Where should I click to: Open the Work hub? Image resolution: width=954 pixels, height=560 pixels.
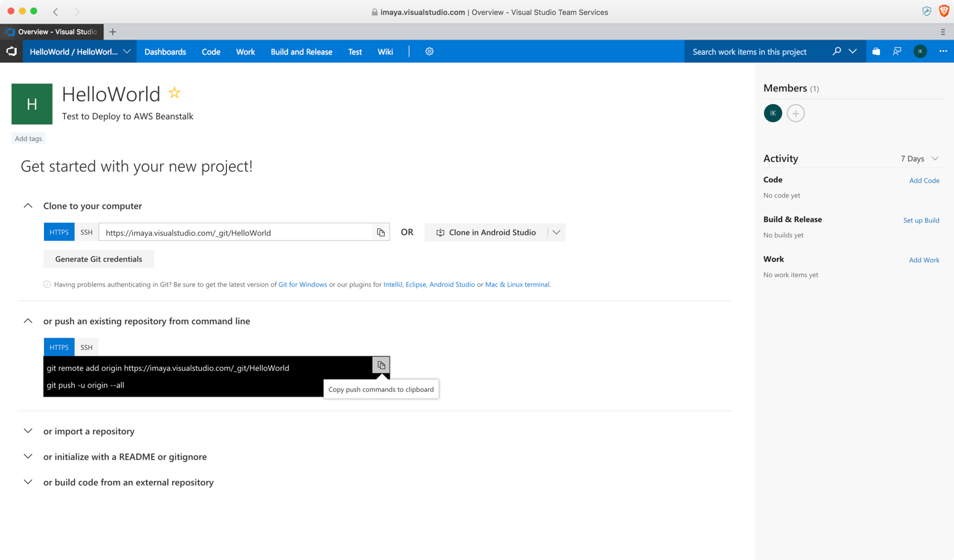coord(245,51)
